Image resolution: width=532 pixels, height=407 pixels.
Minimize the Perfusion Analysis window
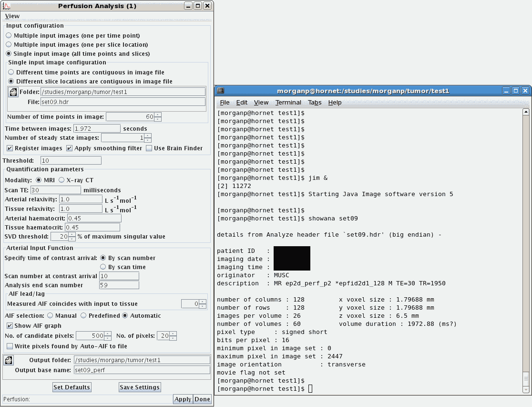(x=189, y=6)
